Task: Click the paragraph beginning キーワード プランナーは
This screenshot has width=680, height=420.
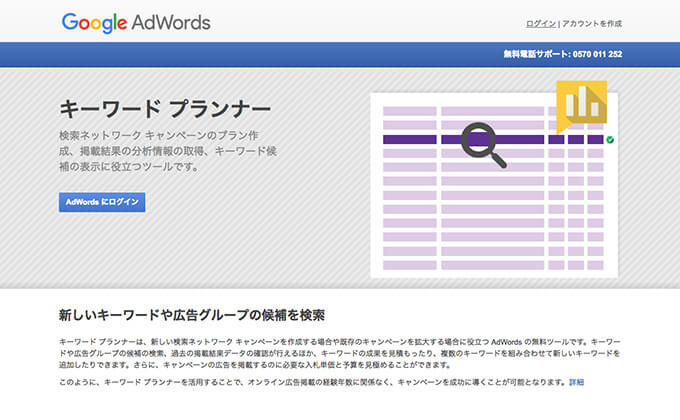Action: click(339, 354)
